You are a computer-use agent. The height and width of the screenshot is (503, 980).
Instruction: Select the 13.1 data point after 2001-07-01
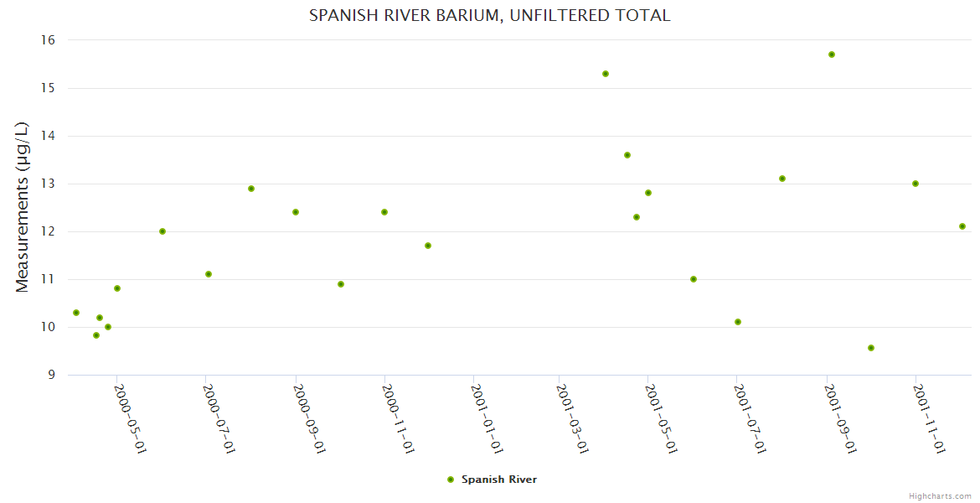tap(782, 179)
